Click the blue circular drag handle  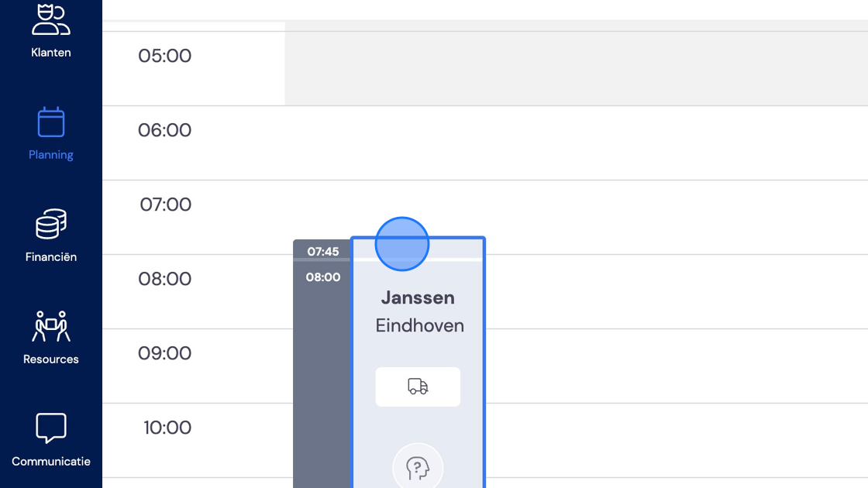(402, 244)
